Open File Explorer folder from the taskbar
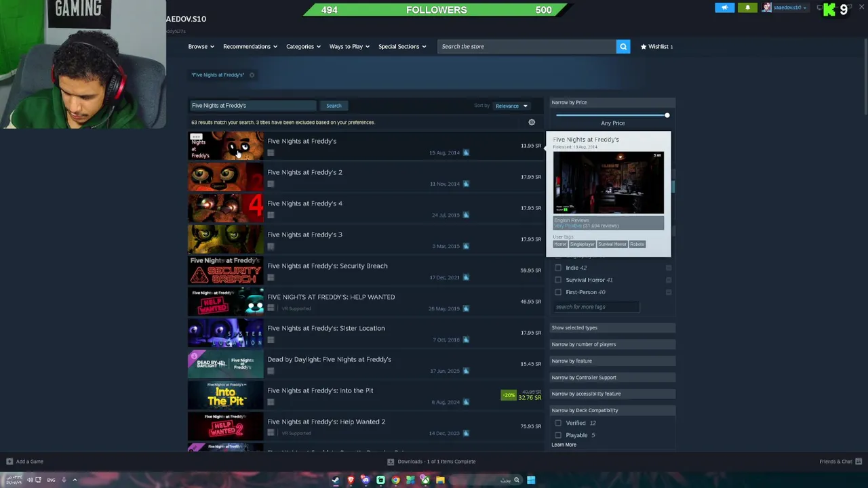The height and width of the screenshot is (488, 868). [440, 480]
